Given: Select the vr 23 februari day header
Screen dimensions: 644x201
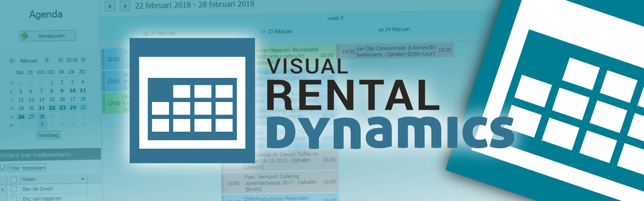Looking at the screenshot, I should coord(276,31).
